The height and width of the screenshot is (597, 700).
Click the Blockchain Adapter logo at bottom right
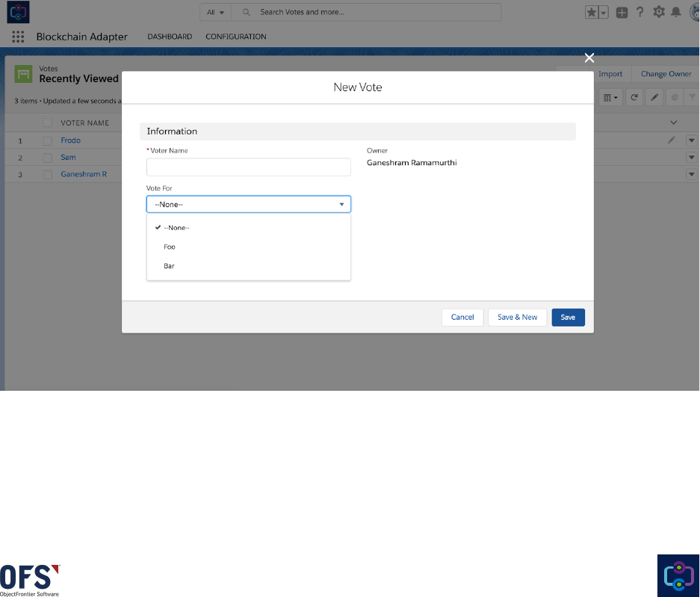678,575
